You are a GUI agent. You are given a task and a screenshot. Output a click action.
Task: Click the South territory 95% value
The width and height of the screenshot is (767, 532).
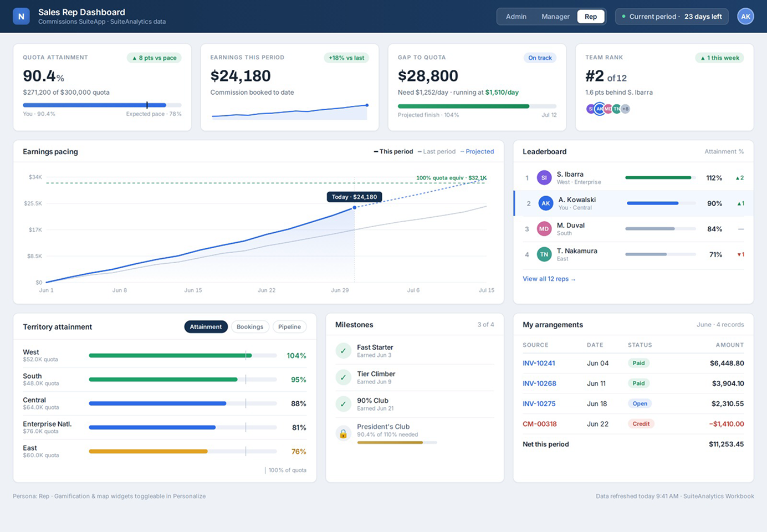coord(299,380)
